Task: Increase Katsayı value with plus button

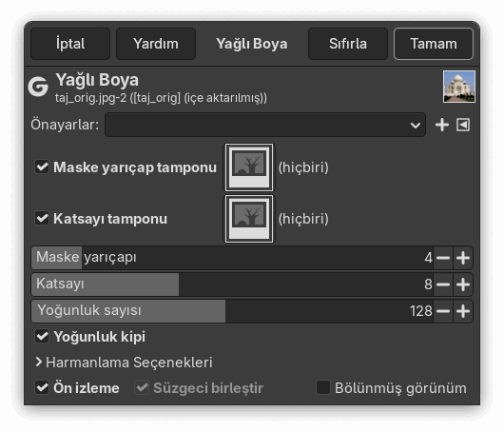Action: pos(463,285)
